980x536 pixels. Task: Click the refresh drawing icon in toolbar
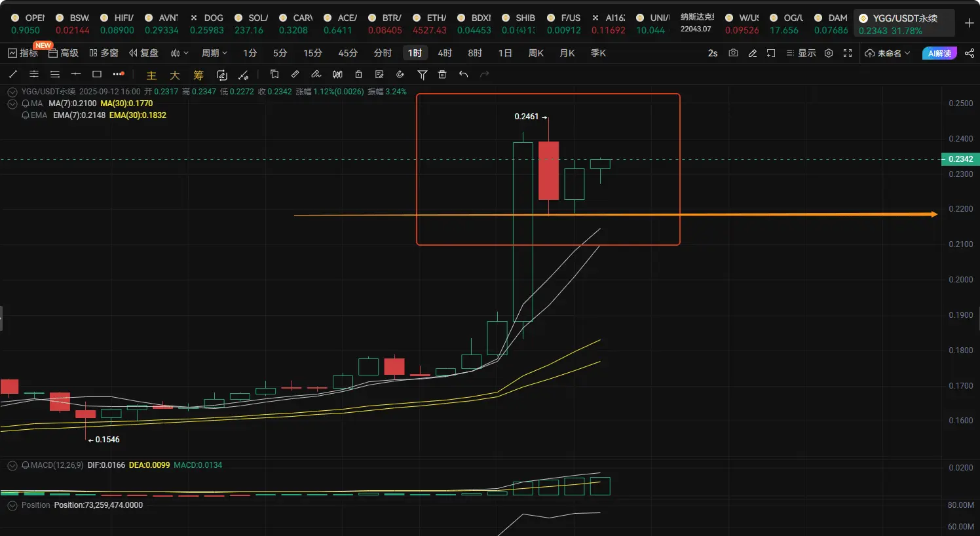(222, 75)
